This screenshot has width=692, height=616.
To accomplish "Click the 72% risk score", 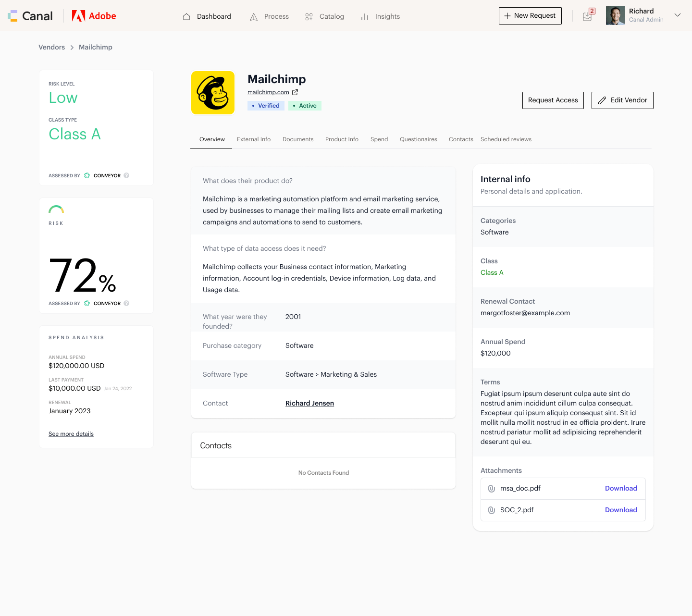I will tap(83, 275).
